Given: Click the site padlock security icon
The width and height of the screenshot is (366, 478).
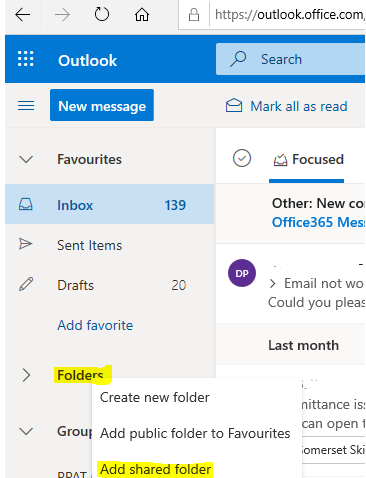Looking at the screenshot, I should click(x=194, y=15).
